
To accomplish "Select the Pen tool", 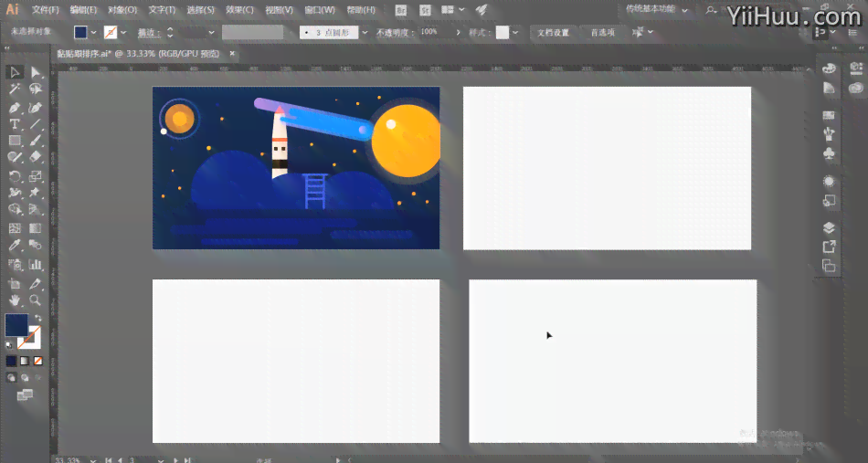I will [x=15, y=108].
